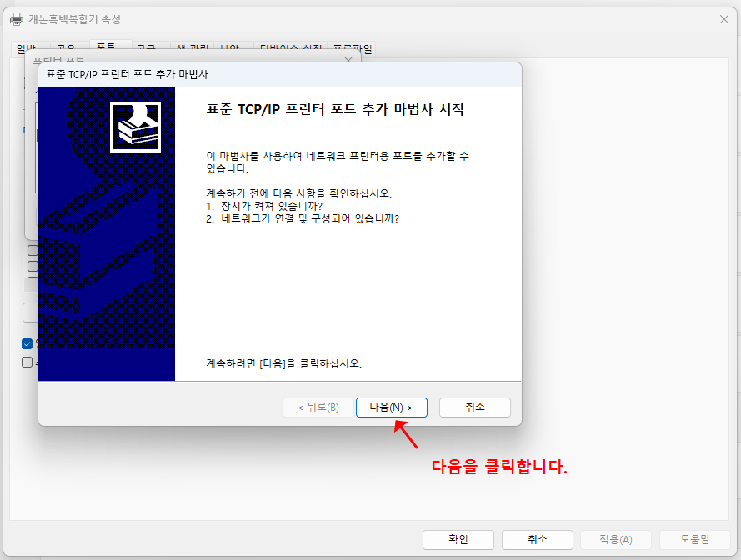Click the printer graphic in the wizard panel

135,125
